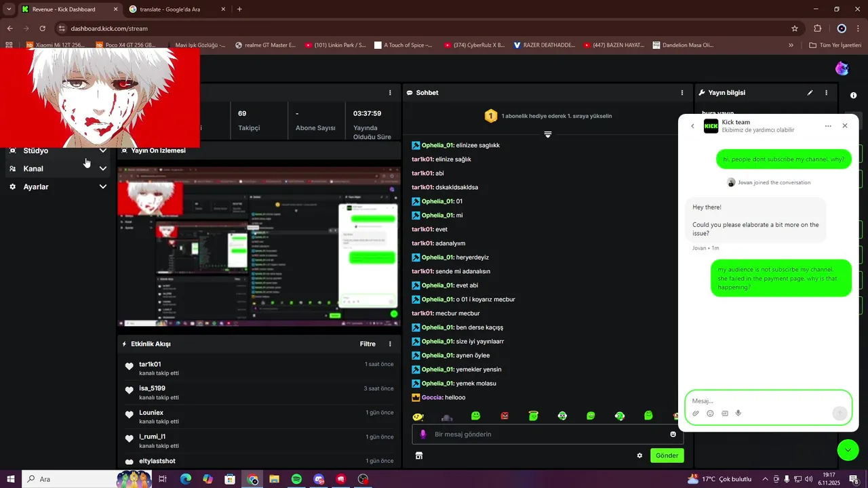Edit stream info with pencil icon

click(810, 93)
